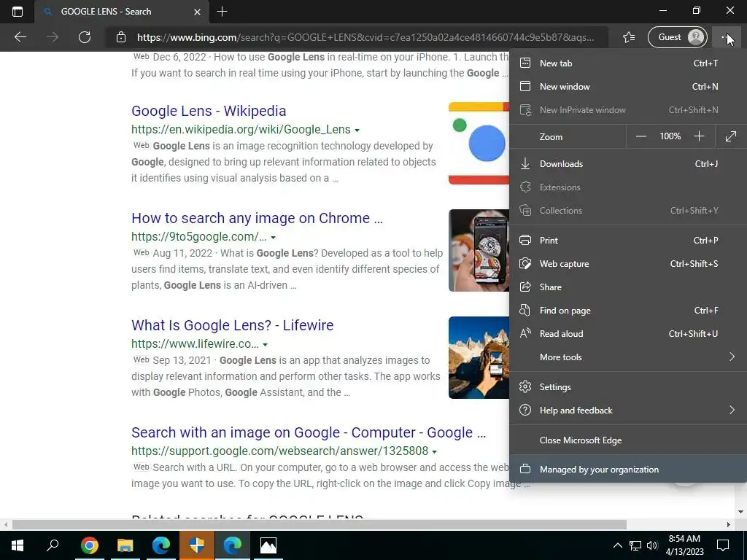Screen dimensions: 747x560
Task: Switch to first Microsoft Edge taskbar icon
Action: 161,545
